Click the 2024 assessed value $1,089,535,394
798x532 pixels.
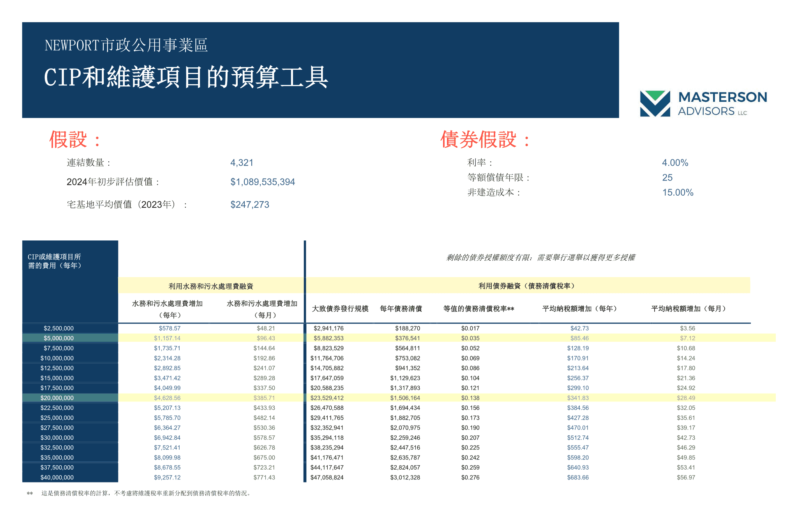(x=262, y=182)
